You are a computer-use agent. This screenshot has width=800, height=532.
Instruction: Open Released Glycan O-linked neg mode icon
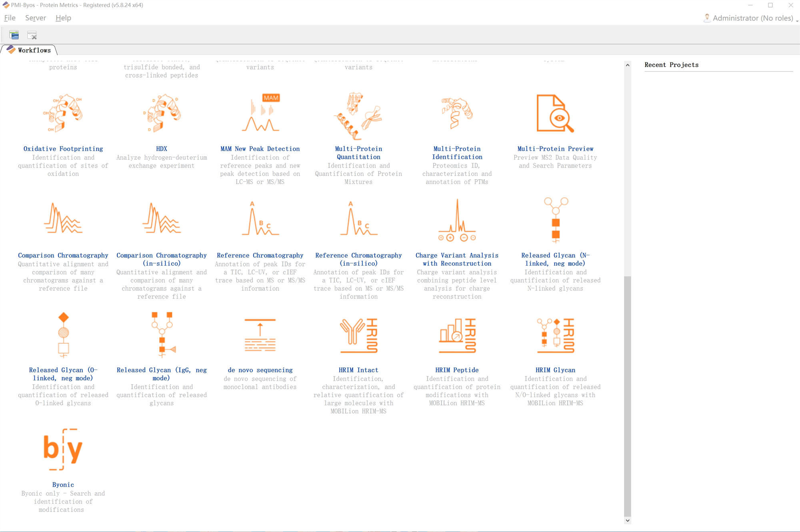63,335
